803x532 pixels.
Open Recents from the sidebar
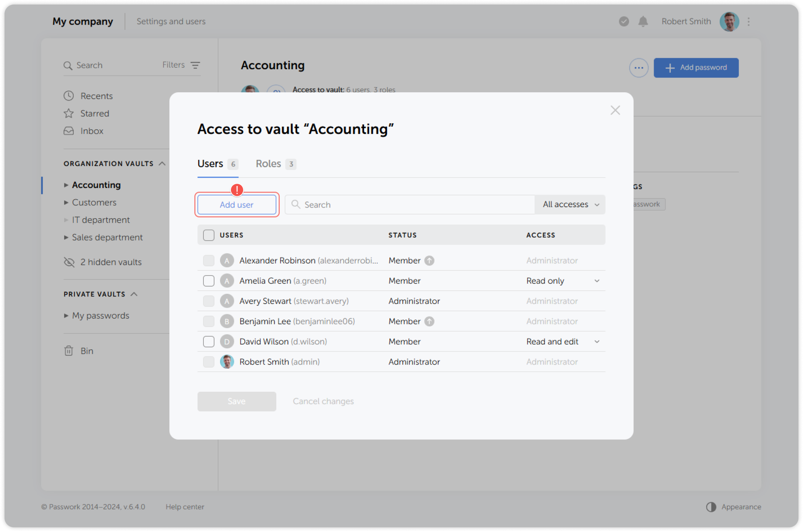(96, 96)
